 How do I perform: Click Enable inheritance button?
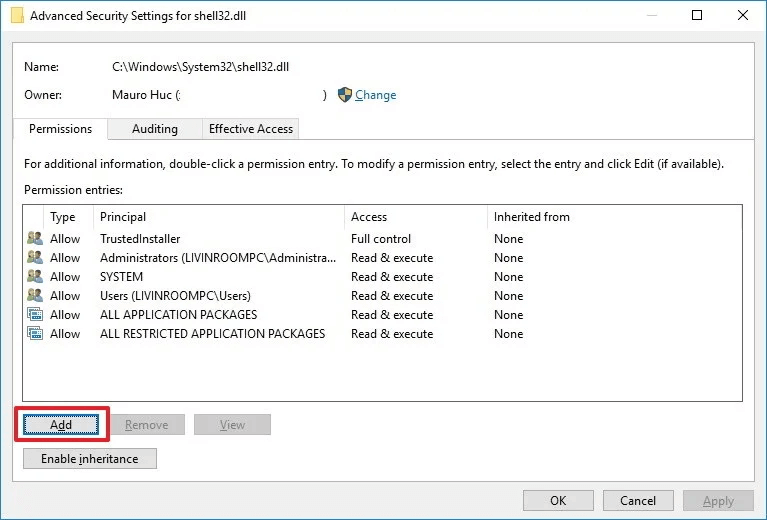(90, 459)
